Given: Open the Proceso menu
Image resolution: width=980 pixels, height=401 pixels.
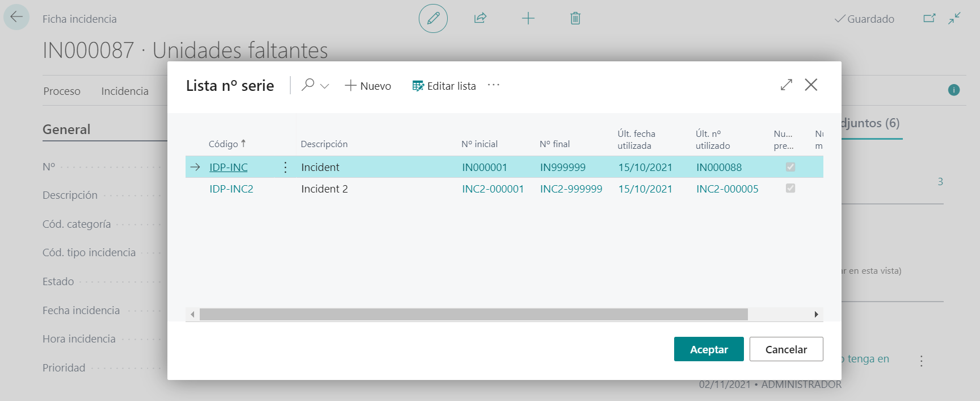Looking at the screenshot, I should [x=62, y=91].
